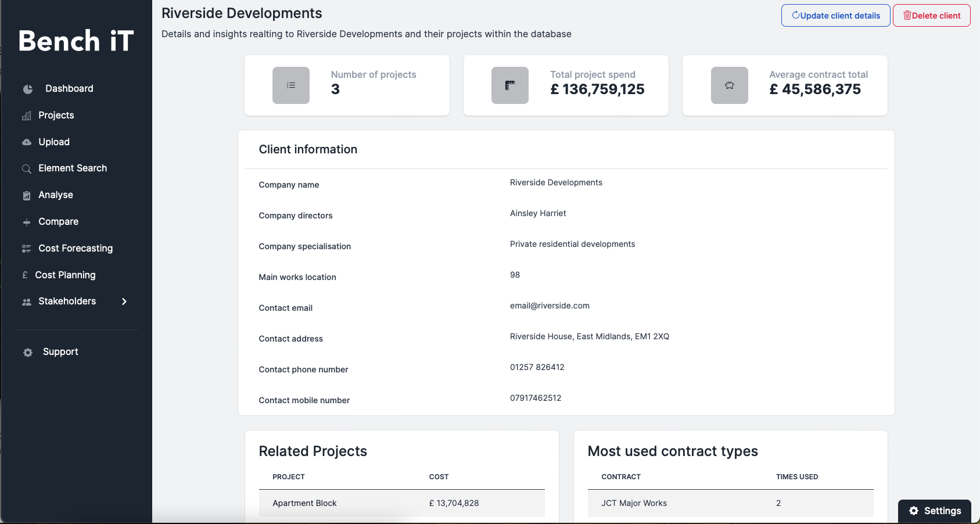Click the mobile number 07917462512
The image size is (980, 524).
[x=536, y=398]
